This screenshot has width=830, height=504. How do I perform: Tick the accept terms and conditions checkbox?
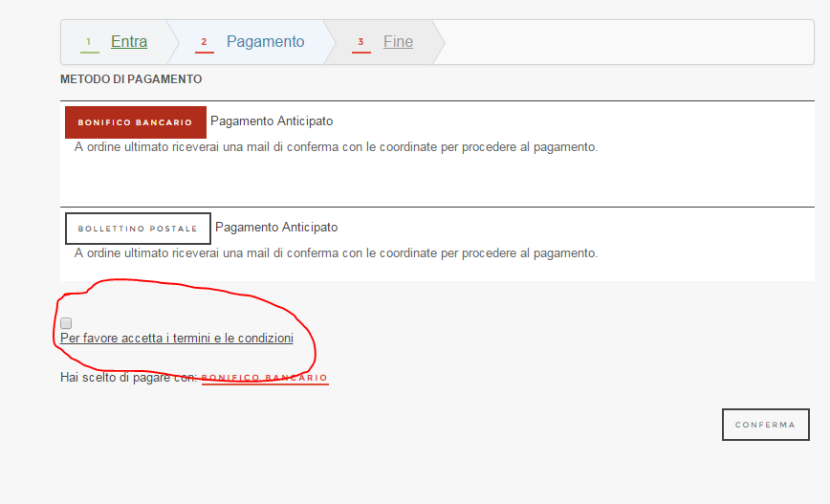(66, 323)
